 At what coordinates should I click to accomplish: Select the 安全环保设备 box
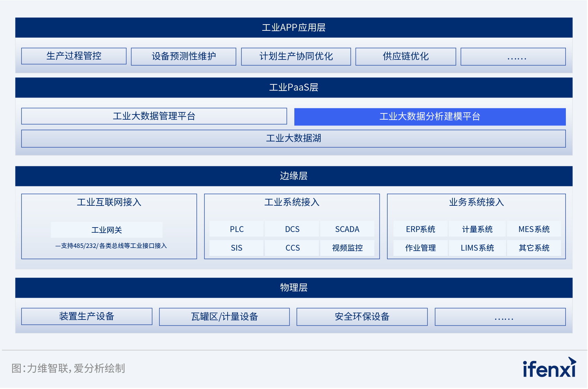point(362,317)
